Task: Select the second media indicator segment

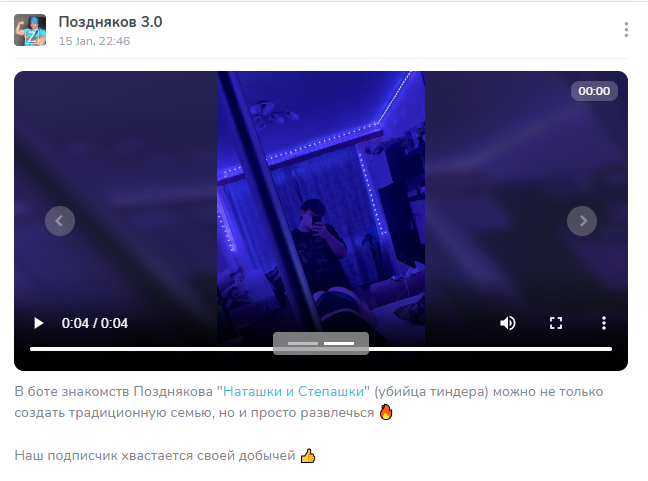Action: click(x=339, y=343)
